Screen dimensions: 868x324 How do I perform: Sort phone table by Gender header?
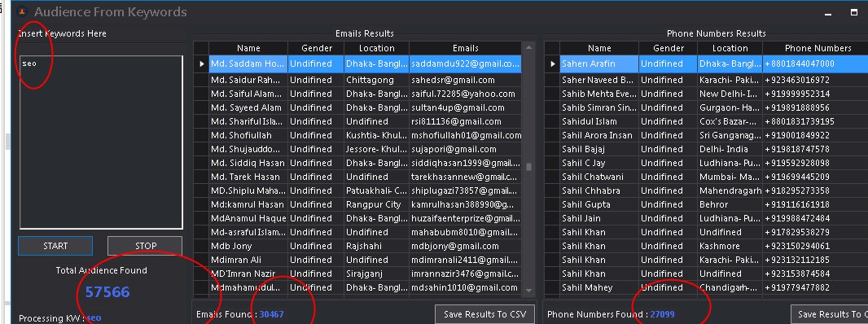(x=668, y=48)
